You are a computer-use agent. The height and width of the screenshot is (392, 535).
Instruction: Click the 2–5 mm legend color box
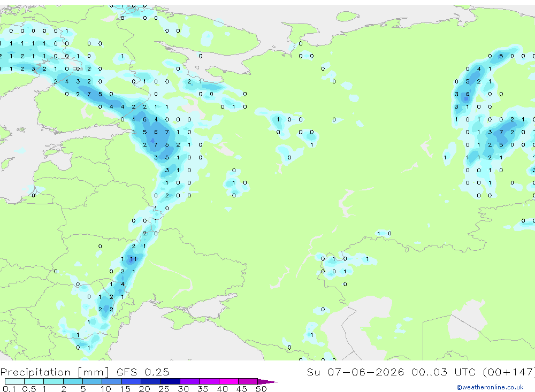[73, 381]
